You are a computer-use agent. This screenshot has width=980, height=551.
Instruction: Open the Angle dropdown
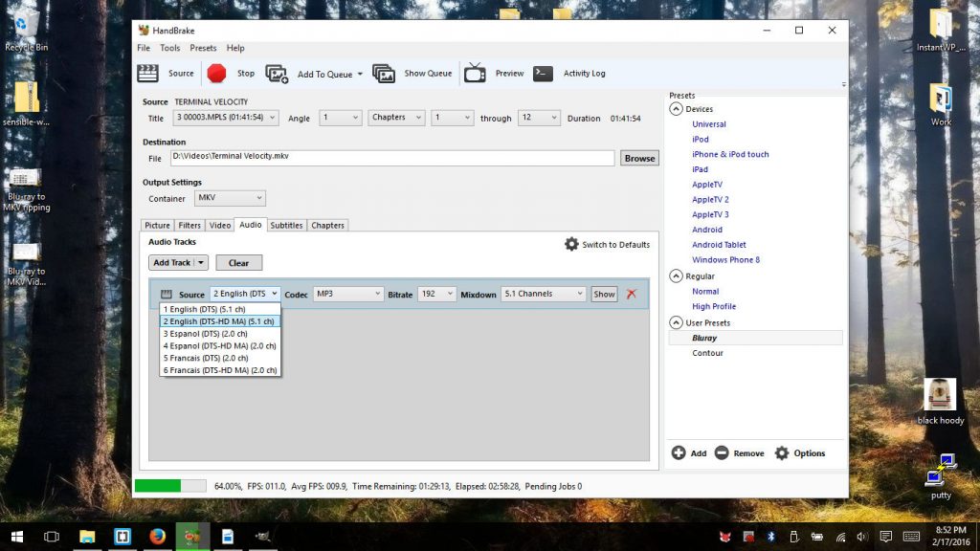coord(340,118)
